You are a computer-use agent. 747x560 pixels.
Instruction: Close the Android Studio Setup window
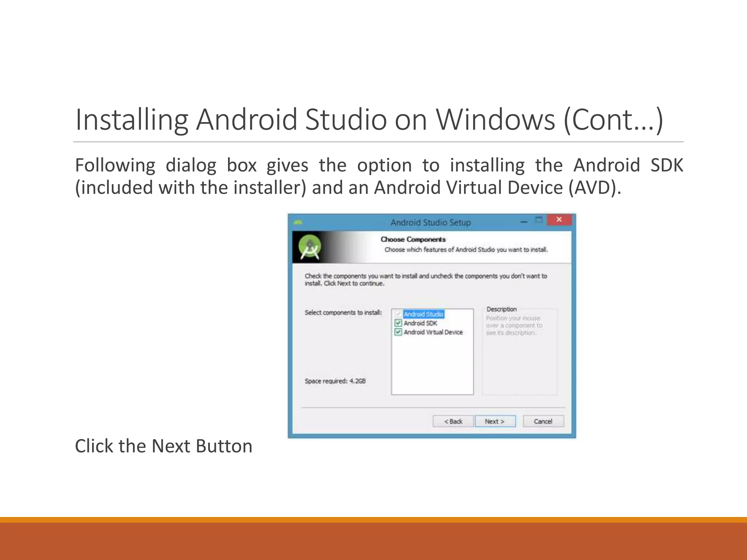point(559,219)
